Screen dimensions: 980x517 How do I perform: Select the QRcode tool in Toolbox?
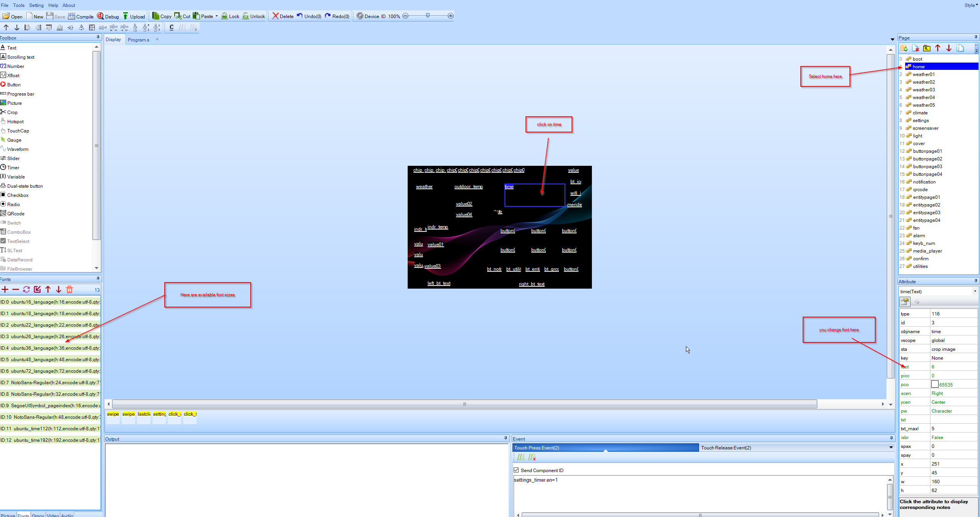[x=15, y=214]
